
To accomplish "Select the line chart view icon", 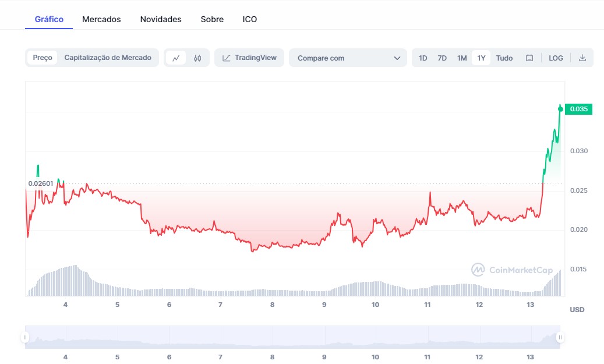I will click(175, 58).
